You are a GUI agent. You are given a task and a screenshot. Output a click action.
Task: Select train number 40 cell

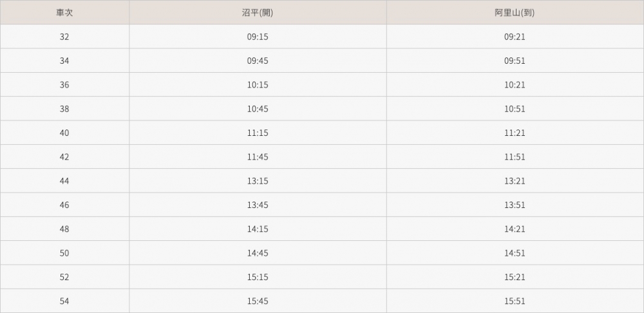click(64, 133)
